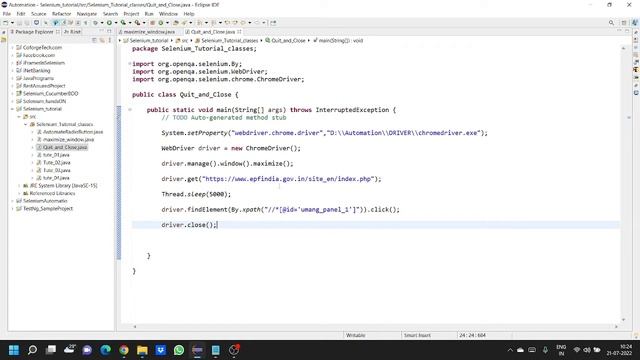This screenshot has height=360, width=640.
Task: Open the Run button dropdown arrow
Action: 116,23
